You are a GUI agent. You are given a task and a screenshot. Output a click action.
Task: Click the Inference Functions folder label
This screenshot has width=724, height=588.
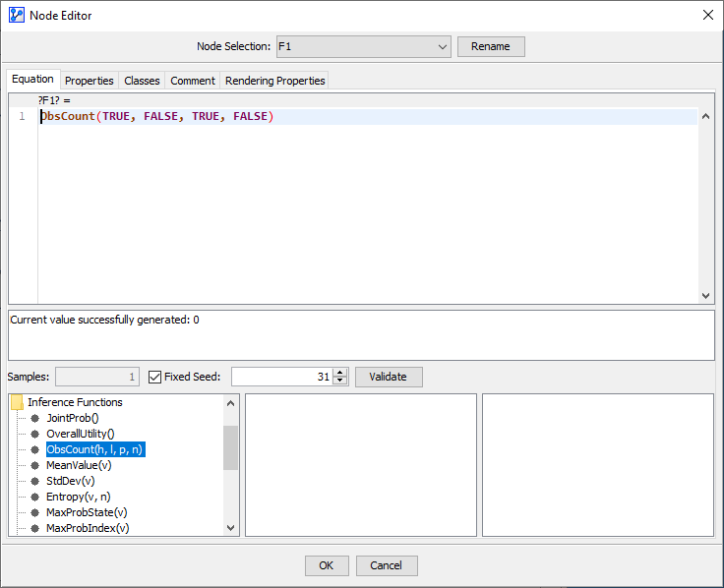75,402
